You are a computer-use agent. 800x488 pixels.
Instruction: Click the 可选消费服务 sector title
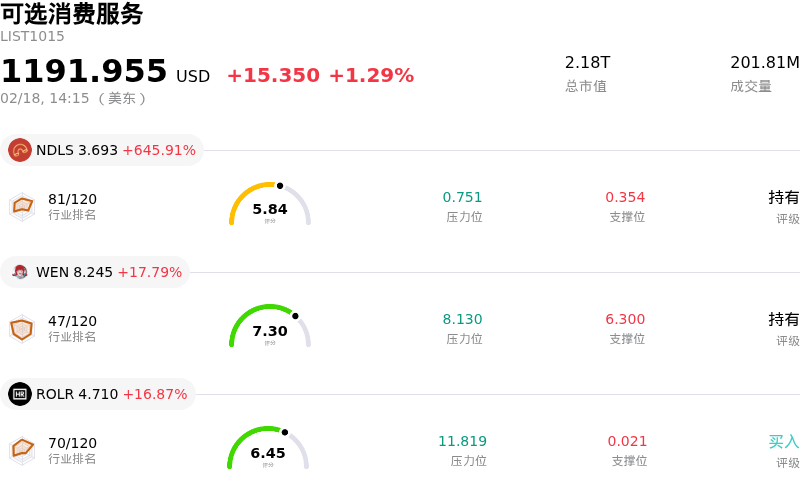click(72, 14)
